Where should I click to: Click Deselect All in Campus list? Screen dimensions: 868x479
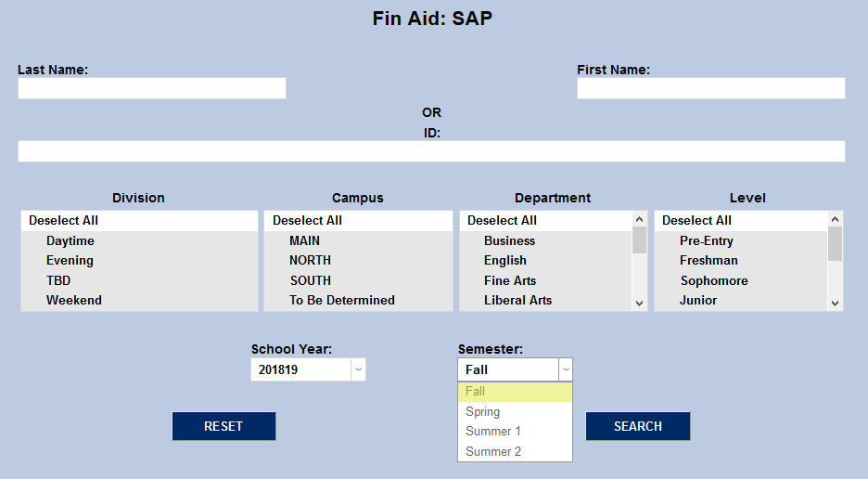pyautogui.click(x=358, y=221)
